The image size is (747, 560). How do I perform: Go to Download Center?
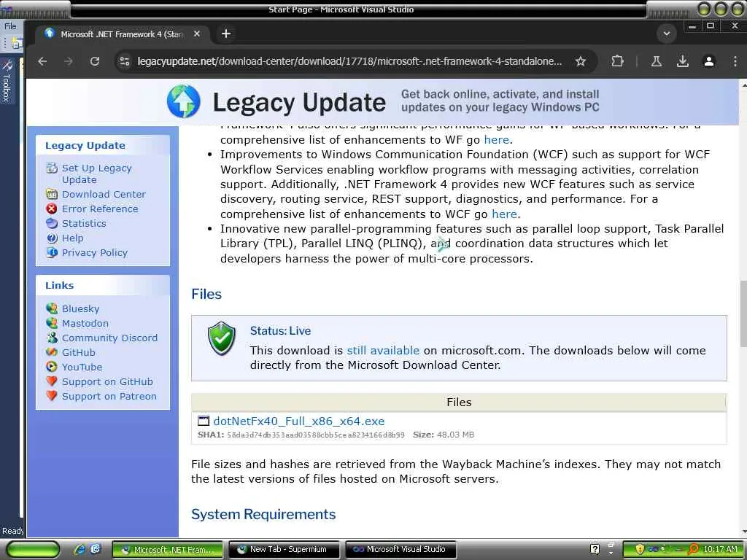[104, 194]
